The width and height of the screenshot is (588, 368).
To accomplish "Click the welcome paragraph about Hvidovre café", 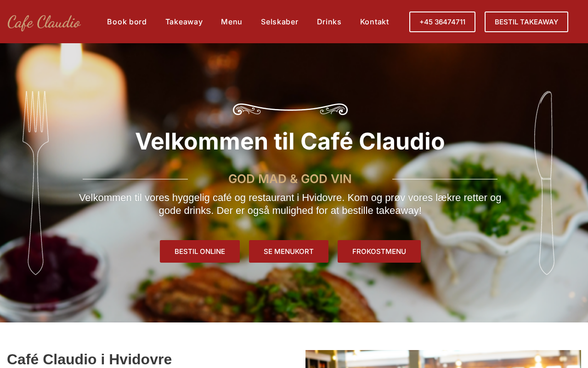I will (x=290, y=204).
